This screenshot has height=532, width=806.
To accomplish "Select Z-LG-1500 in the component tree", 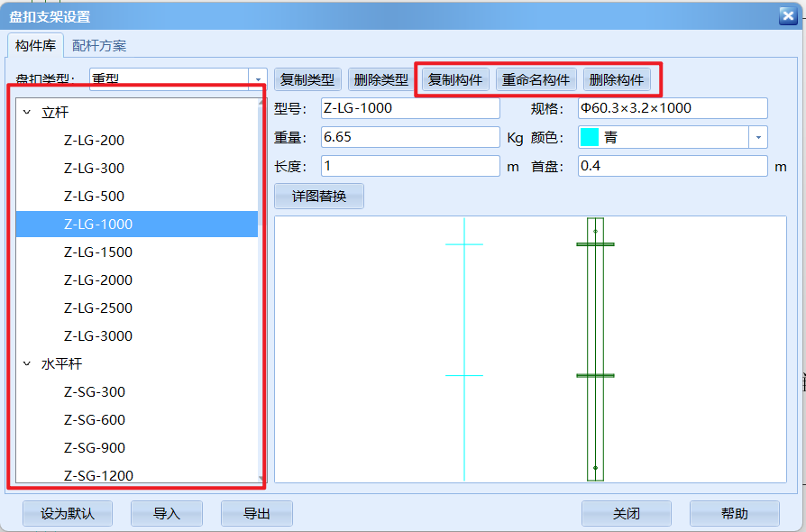I will pos(98,252).
